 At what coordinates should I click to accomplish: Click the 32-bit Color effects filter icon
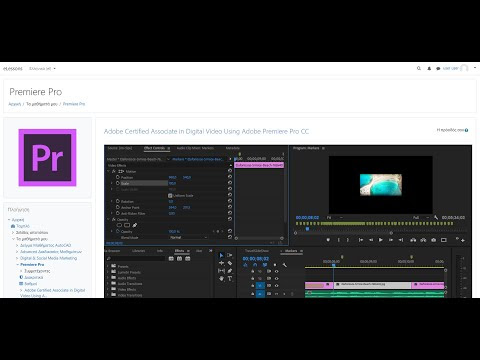179,258
